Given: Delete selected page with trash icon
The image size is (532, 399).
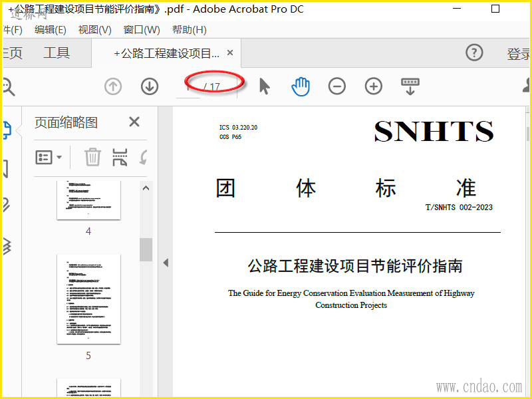Looking at the screenshot, I should pos(92,157).
